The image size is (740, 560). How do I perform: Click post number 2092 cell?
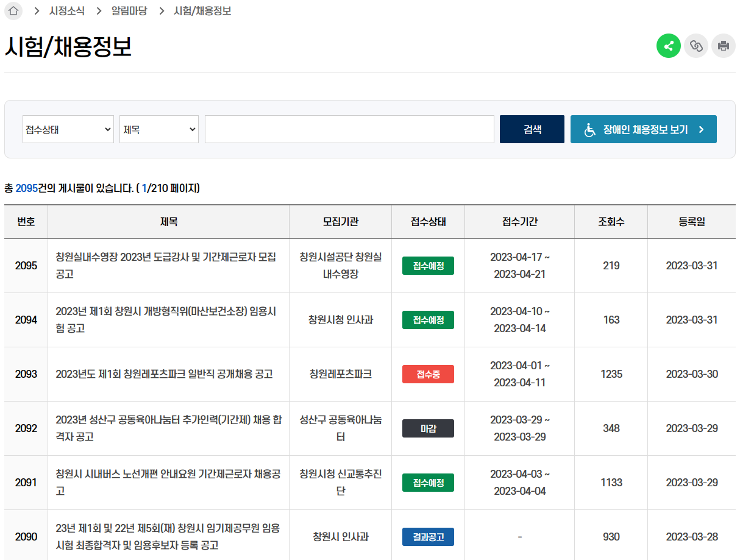click(x=26, y=428)
